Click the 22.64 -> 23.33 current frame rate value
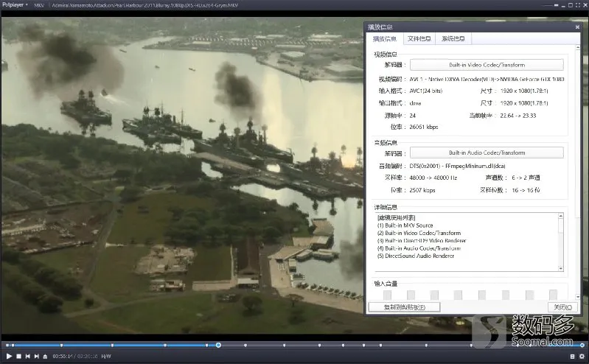 [518, 116]
